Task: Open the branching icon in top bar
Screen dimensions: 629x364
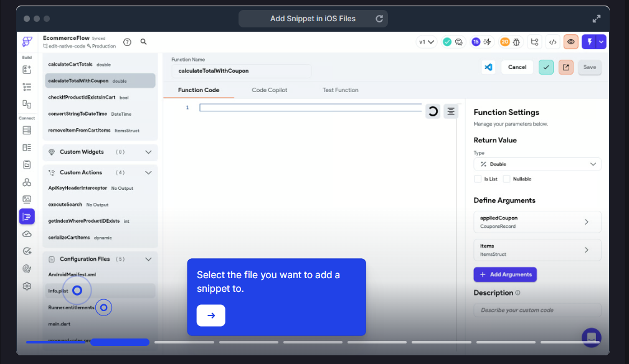Action: [x=534, y=42]
